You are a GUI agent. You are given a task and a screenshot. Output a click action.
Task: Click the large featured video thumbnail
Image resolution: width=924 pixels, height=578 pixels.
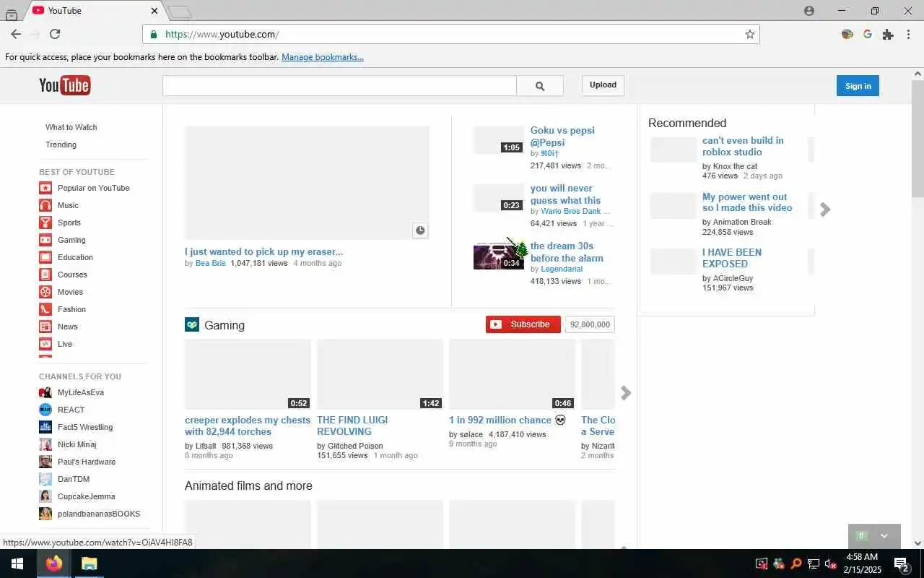pos(307,183)
